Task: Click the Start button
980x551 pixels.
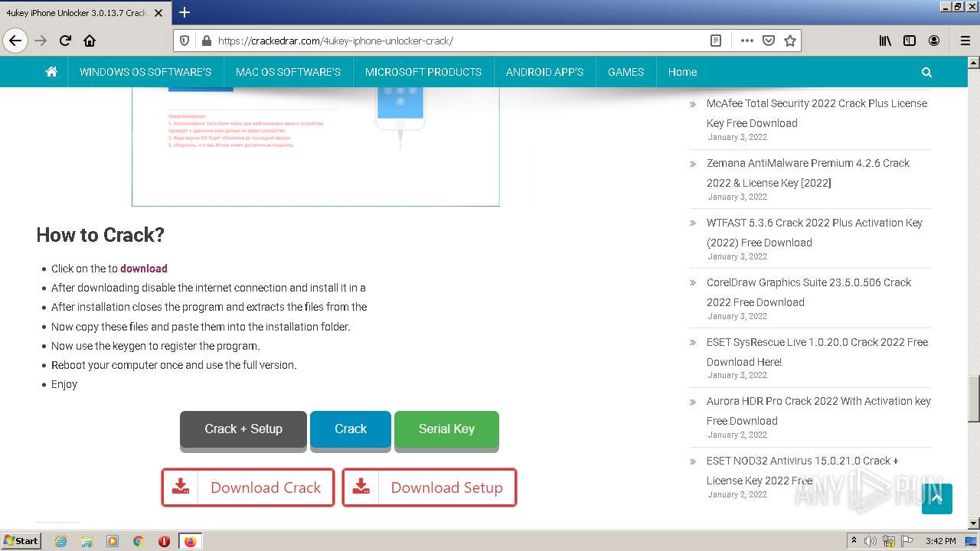Action: (x=21, y=540)
